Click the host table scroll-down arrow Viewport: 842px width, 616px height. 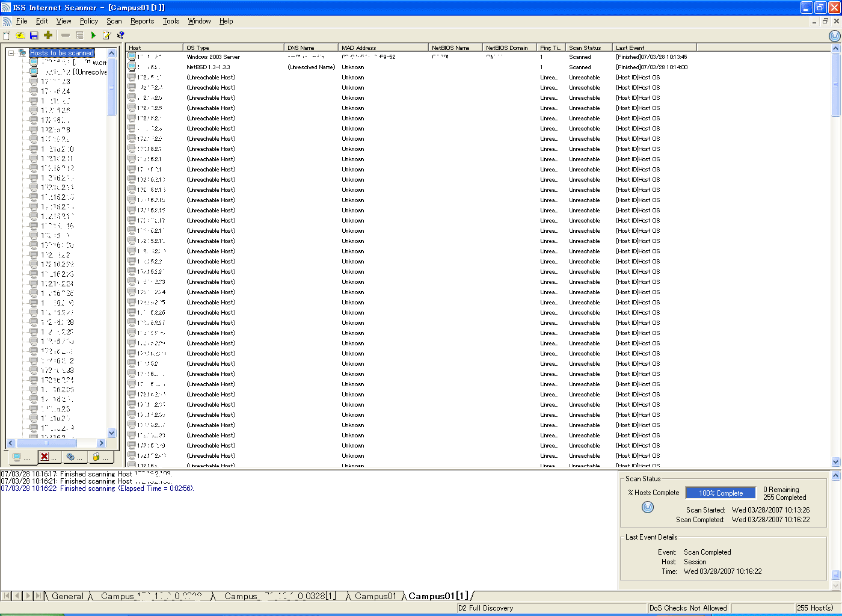point(835,461)
